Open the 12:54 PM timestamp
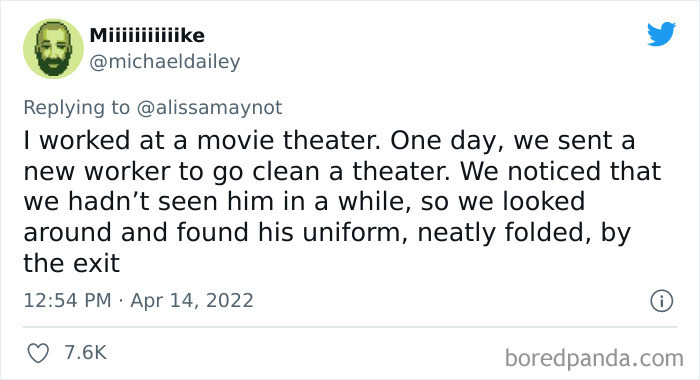Viewport: 700px width, 380px height. (x=67, y=300)
